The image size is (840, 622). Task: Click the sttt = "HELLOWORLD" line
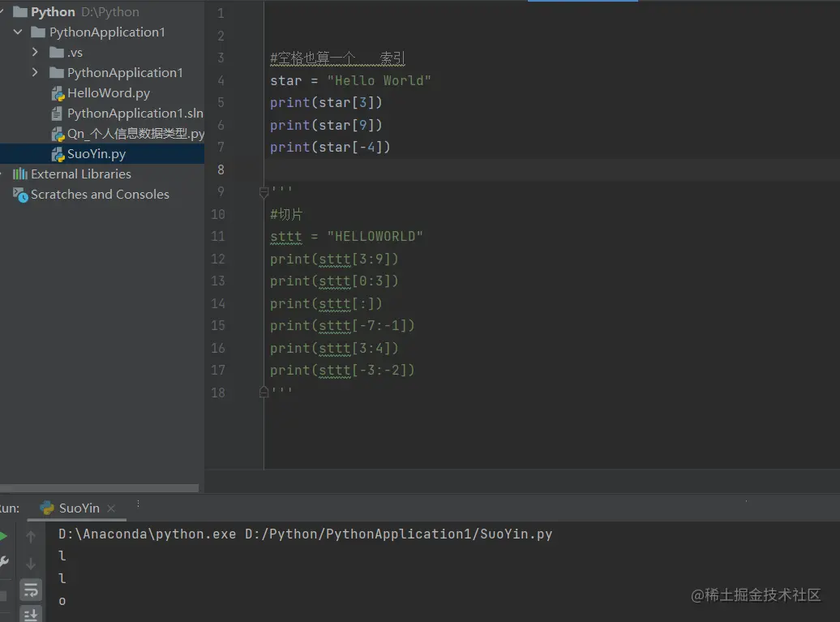point(346,236)
